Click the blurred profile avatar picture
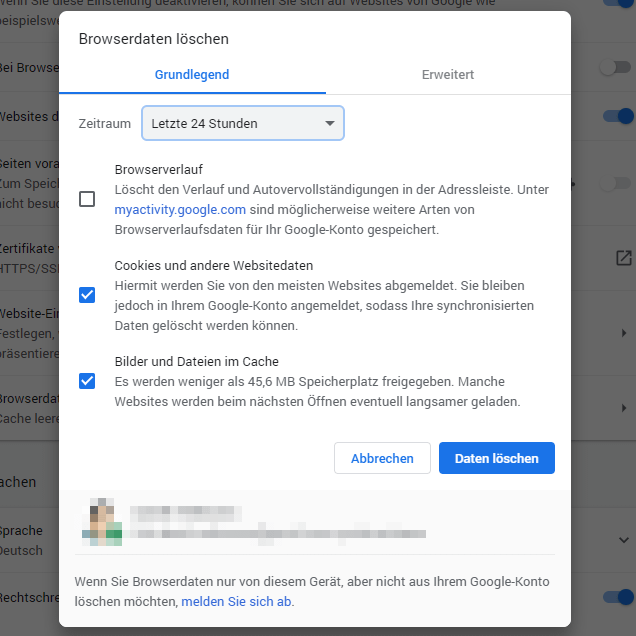This screenshot has width=636, height=636. (102, 522)
